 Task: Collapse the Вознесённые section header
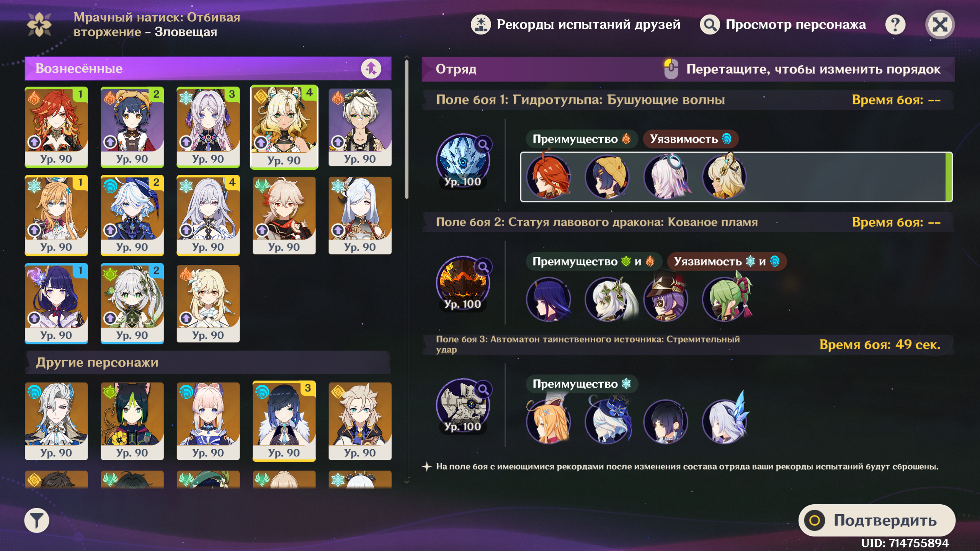pyautogui.click(x=208, y=68)
